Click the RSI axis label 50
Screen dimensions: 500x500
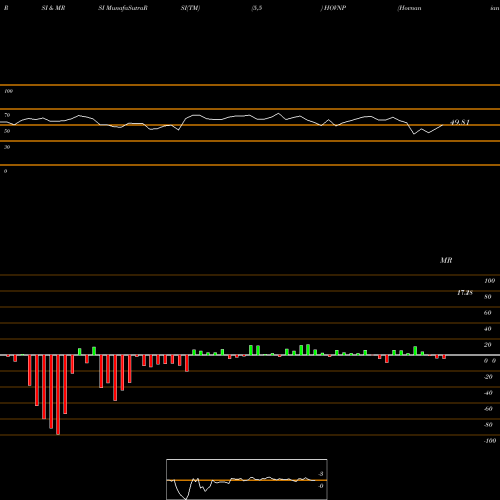coord(7,131)
